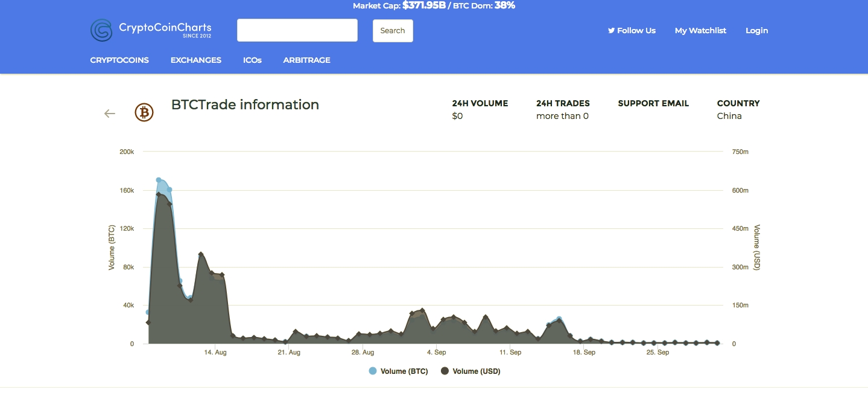Click the peak BTC volume data point

pos(159,180)
